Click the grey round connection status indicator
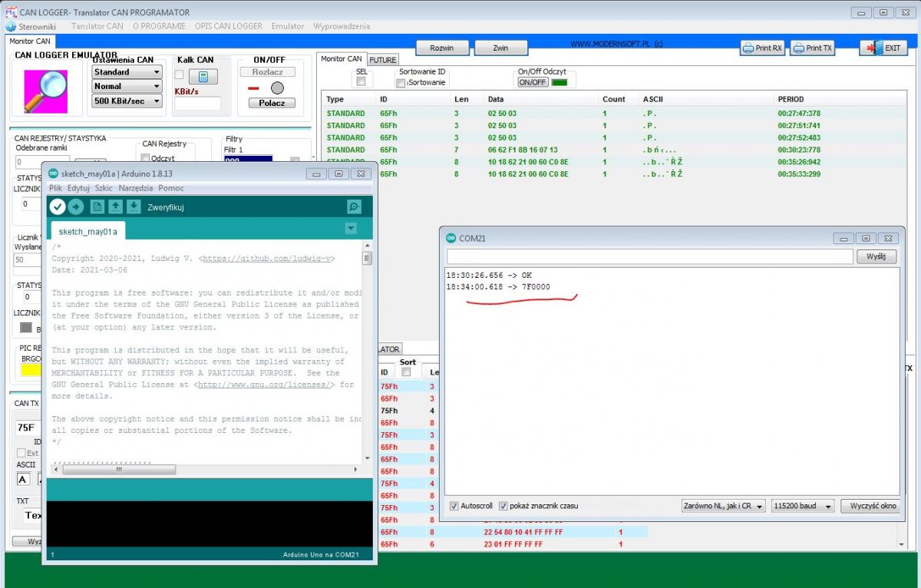 (x=277, y=88)
